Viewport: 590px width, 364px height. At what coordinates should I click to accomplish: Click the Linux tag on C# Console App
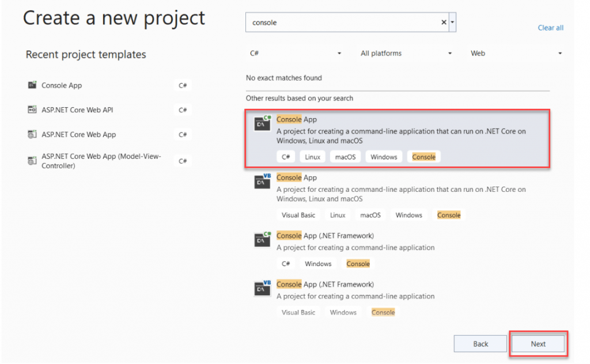312,157
